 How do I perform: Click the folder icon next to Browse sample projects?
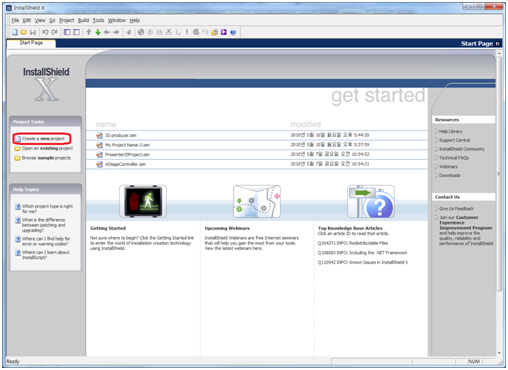point(18,158)
